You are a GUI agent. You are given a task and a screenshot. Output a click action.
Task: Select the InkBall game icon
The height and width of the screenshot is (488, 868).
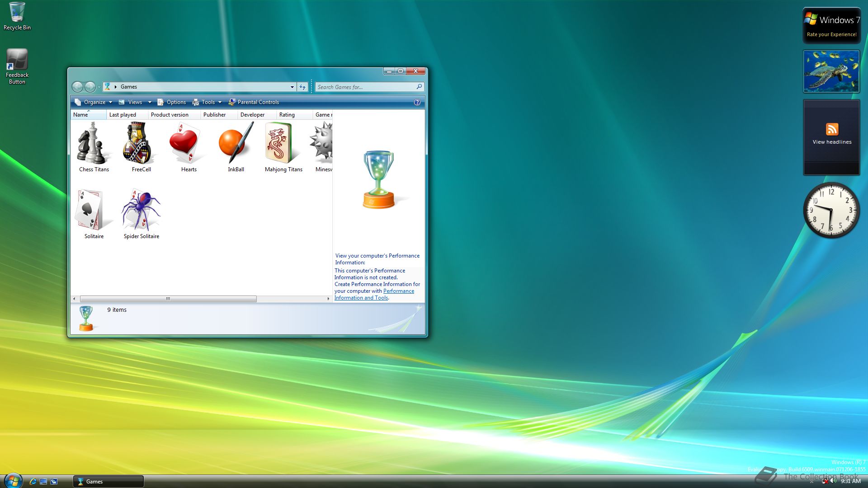[x=236, y=147]
